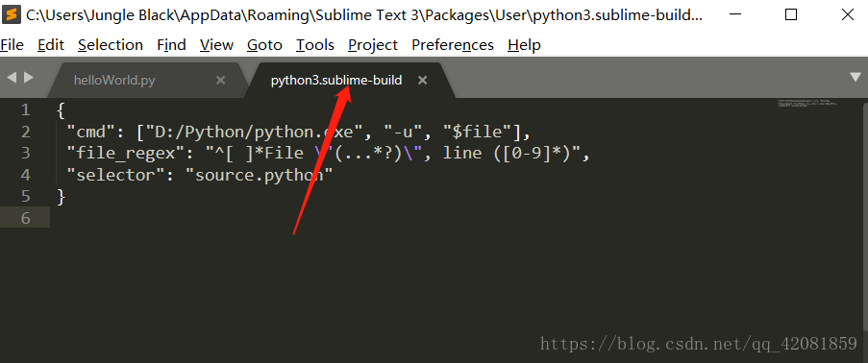Click line number 4 in the gutter
Viewport: 868px width, 363px height.
point(25,175)
